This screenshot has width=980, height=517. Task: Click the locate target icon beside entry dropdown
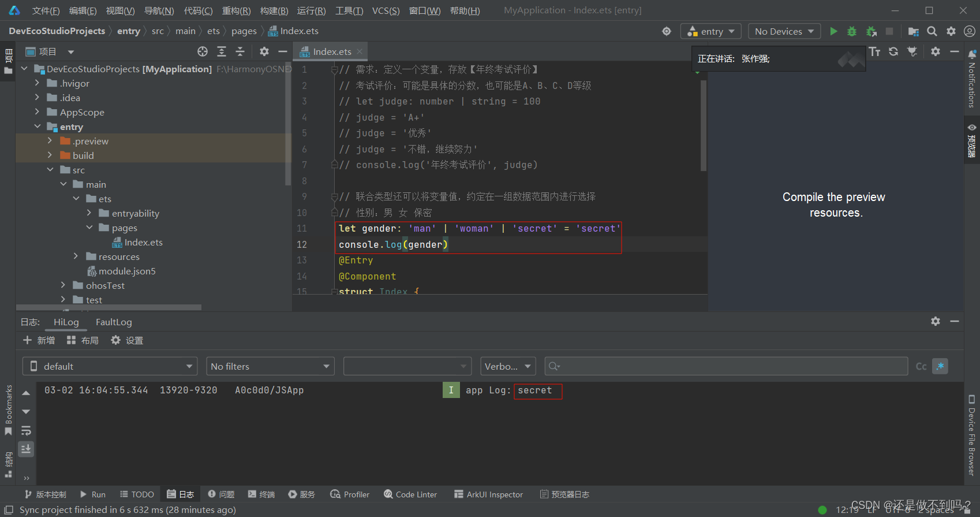(667, 31)
